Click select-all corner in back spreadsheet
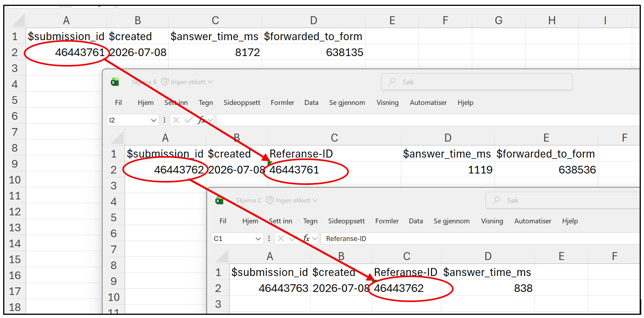This screenshot has width=644, height=318. pos(18,20)
